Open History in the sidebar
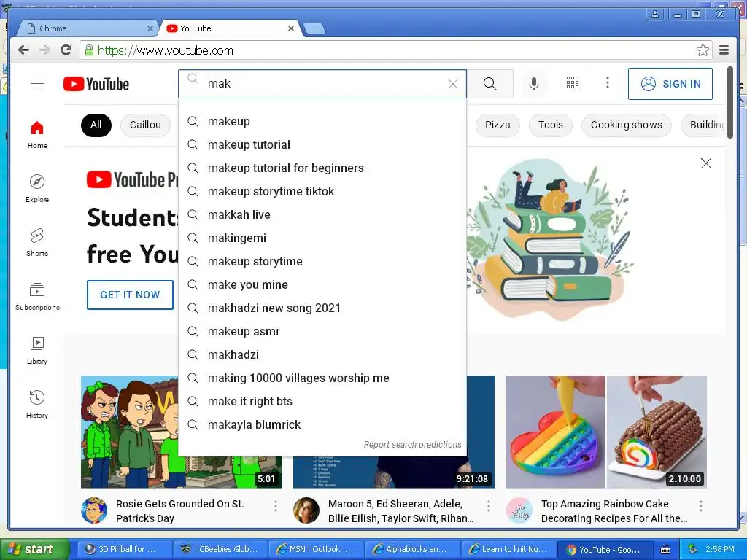 (x=37, y=404)
